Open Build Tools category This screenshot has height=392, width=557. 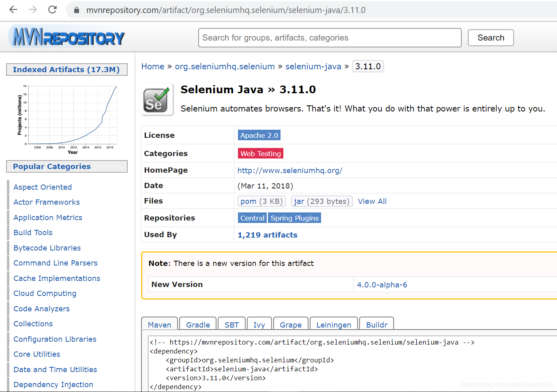pyautogui.click(x=33, y=233)
